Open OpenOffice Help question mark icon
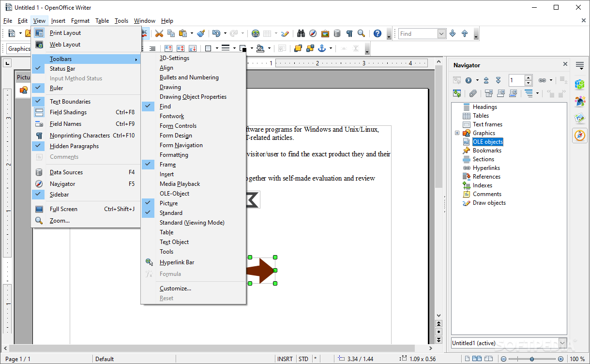Image resolution: width=590 pixels, height=364 pixels. click(378, 33)
